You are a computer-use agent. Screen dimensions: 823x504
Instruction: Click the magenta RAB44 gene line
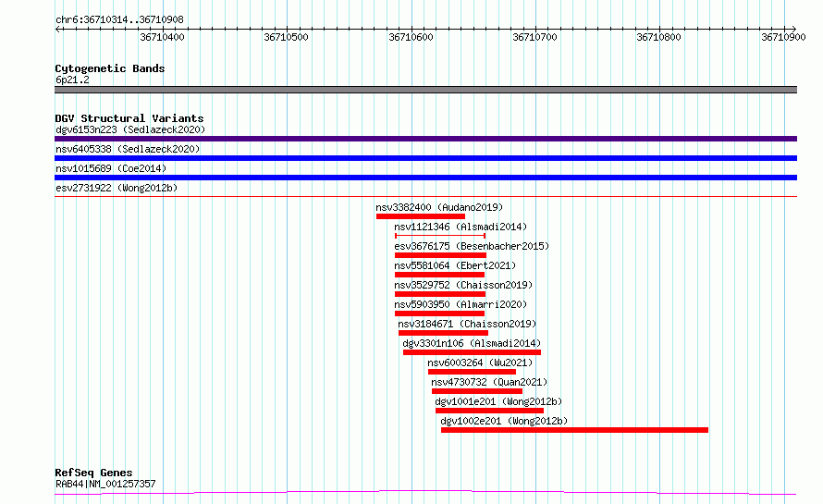(425, 493)
